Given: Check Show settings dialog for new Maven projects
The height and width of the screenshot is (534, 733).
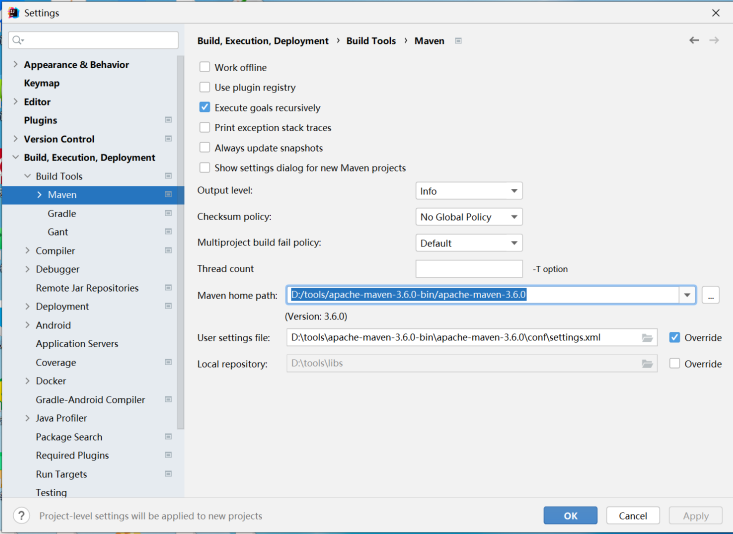Looking at the screenshot, I should pyautogui.click(x=205, y=167).
